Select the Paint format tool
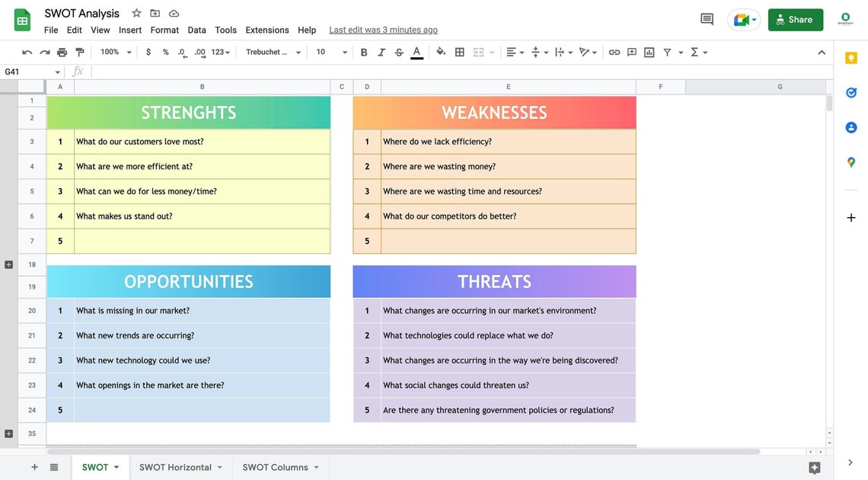Viewport: 868px width, 480px height. coord(78,52)
